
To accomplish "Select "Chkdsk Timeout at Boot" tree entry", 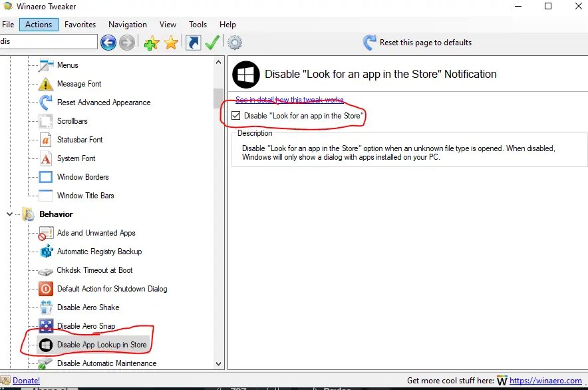I will (94, 270).
